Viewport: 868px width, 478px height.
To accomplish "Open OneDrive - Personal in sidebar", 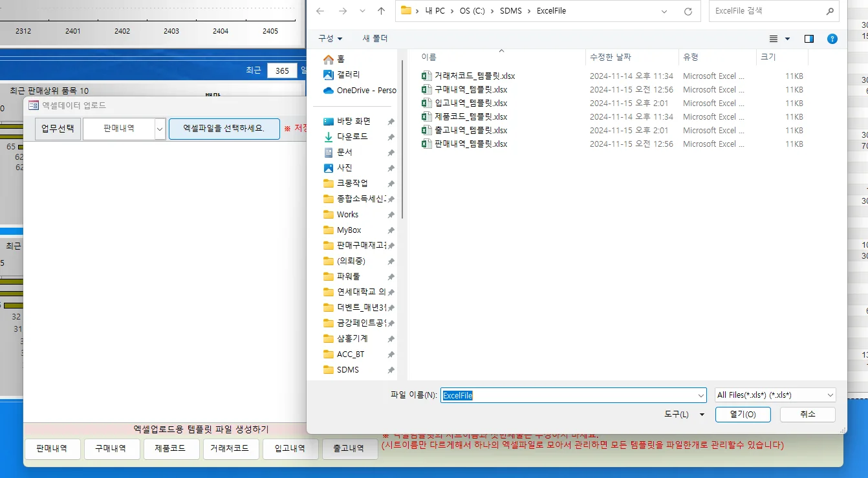I will (x=360, y=90).
